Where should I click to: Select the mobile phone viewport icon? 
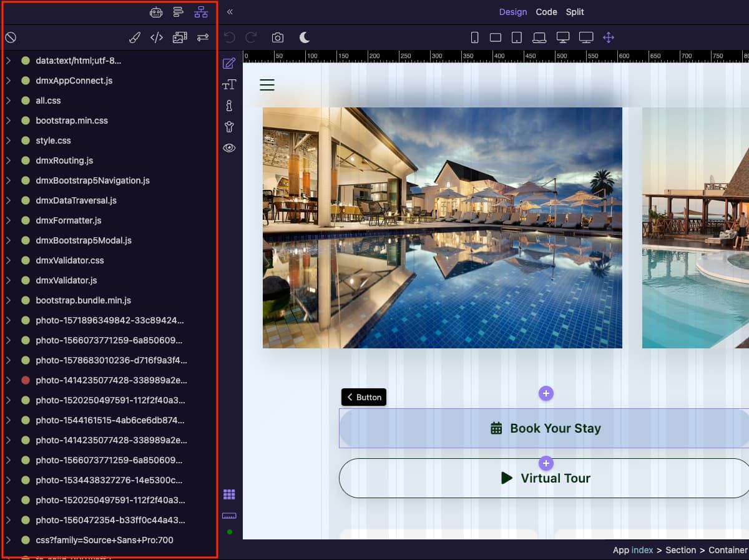[474, 37]
